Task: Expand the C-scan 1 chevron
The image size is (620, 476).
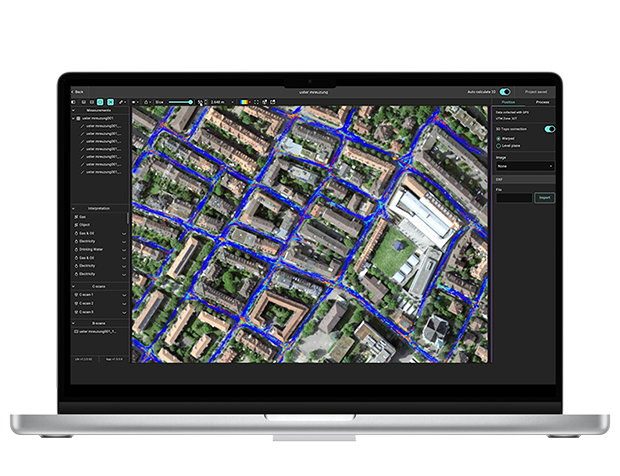Action: click(x=124, y=295)
